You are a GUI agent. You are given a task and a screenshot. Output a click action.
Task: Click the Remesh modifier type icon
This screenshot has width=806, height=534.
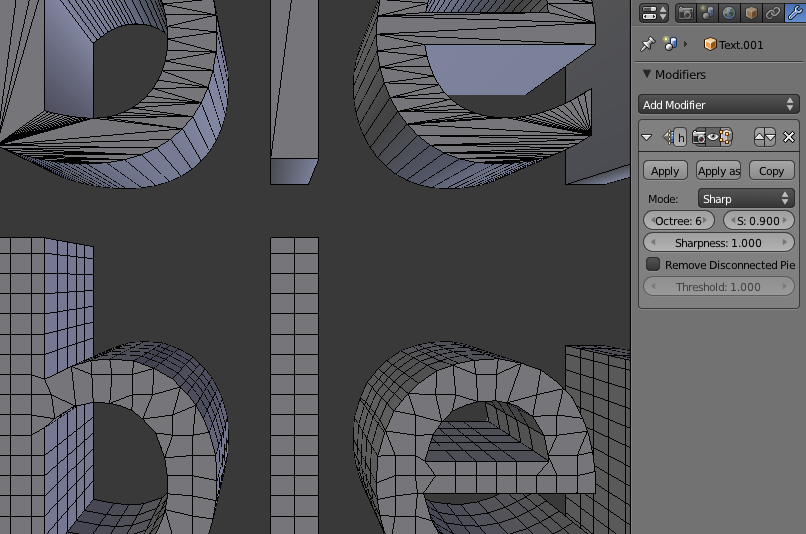coord(667,137)
